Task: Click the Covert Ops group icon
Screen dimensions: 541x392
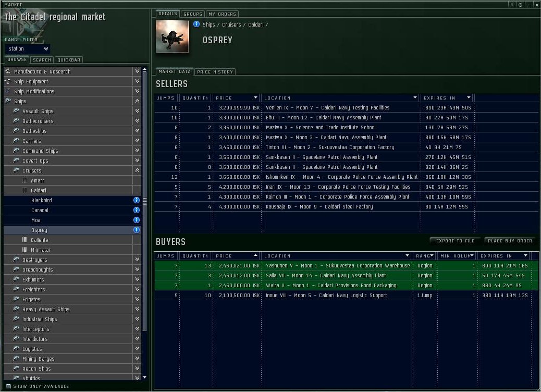Action: point(16,161)
